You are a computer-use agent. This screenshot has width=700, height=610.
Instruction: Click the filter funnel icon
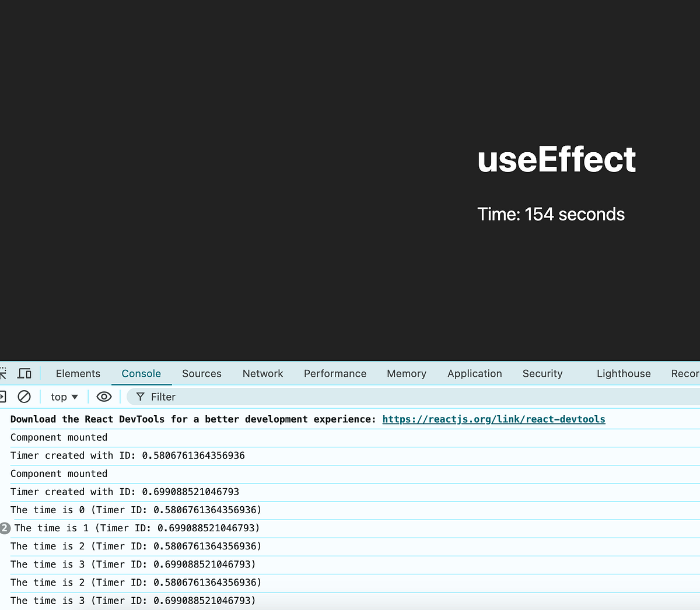point(140,397)
